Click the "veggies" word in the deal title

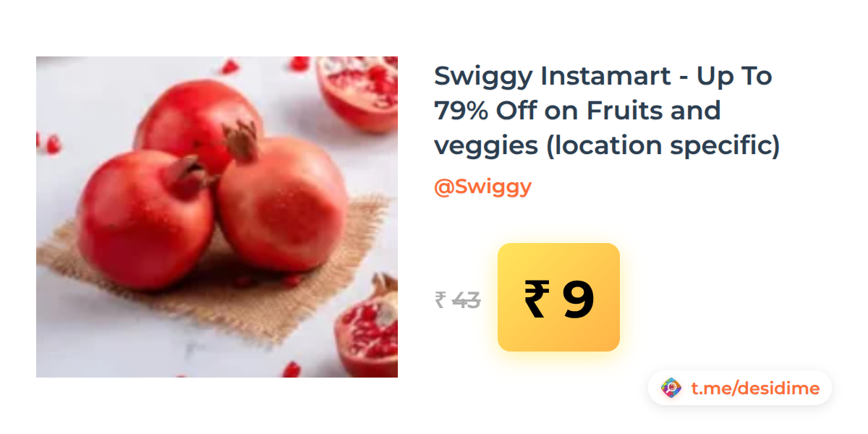click(x=486, y=146)
